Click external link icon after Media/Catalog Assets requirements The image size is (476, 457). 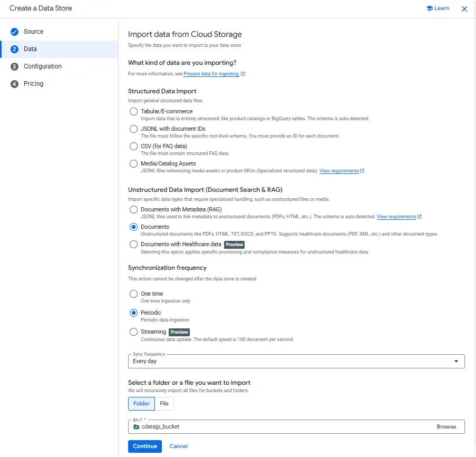pyautogui.click(x=362, y=171)
